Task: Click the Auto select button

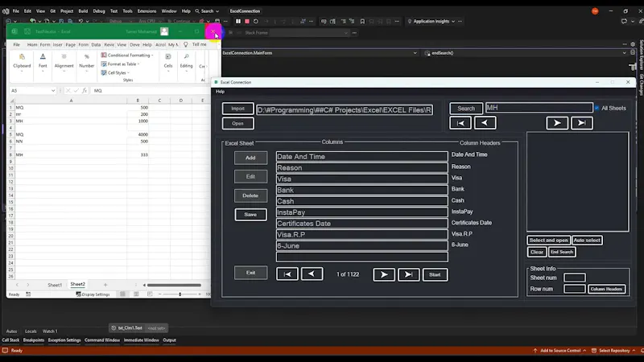Action: click(x=587, y=240)
